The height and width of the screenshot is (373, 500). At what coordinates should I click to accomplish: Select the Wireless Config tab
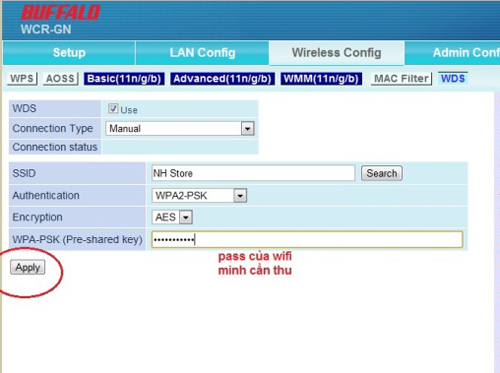tap(337, 53)
